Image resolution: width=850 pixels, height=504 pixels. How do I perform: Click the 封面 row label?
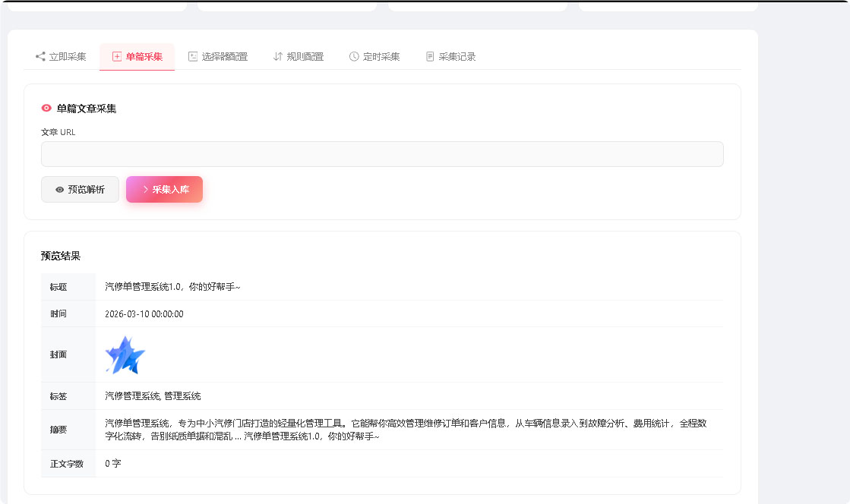coord(58,354)
